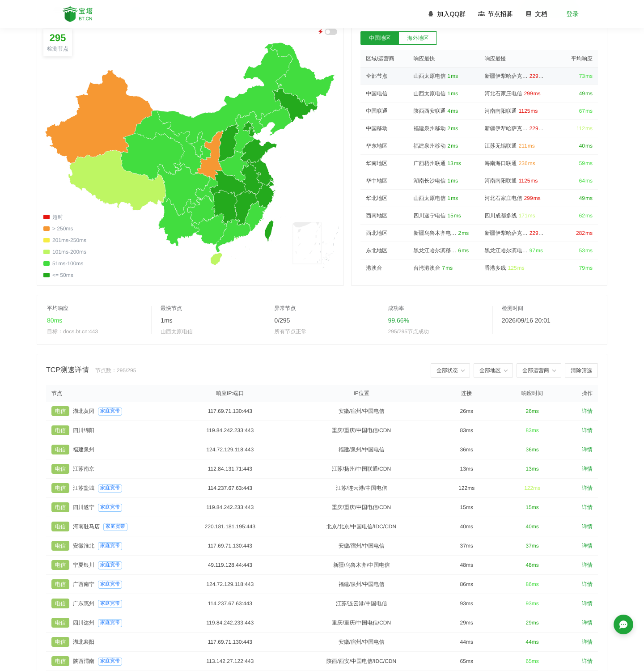
Task: Click the 295 检测节点 counter card
Action: pos(58,42)
